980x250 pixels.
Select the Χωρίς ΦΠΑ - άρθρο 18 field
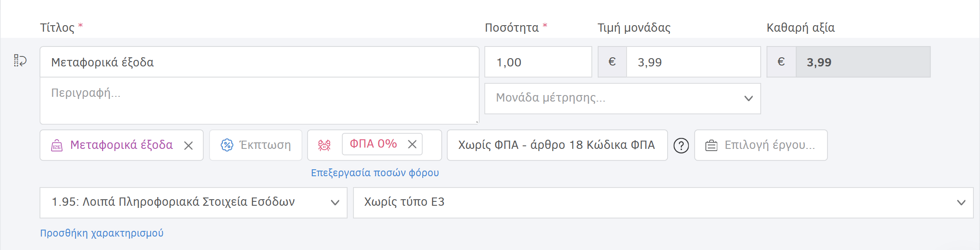pos(556,145)
